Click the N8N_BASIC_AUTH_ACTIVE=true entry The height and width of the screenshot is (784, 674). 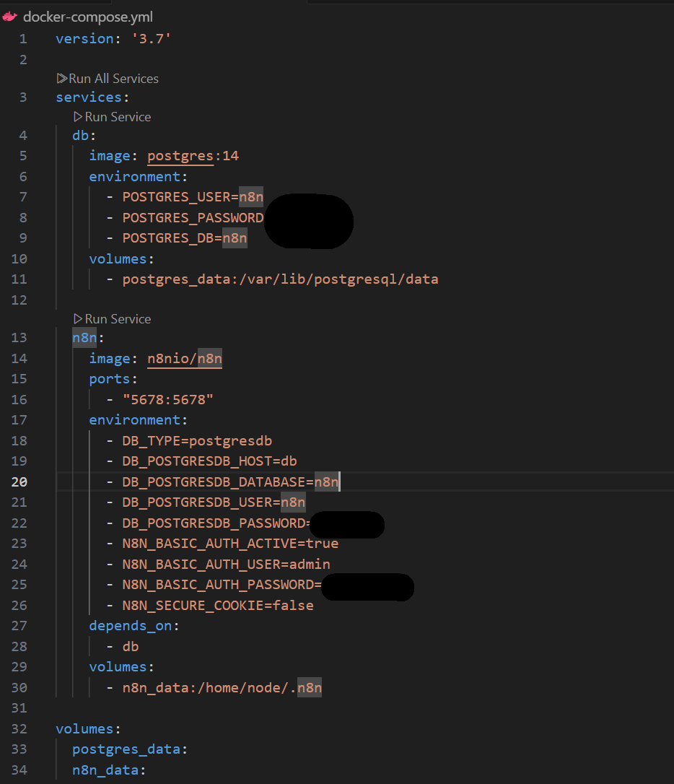(x=230, y=544)
